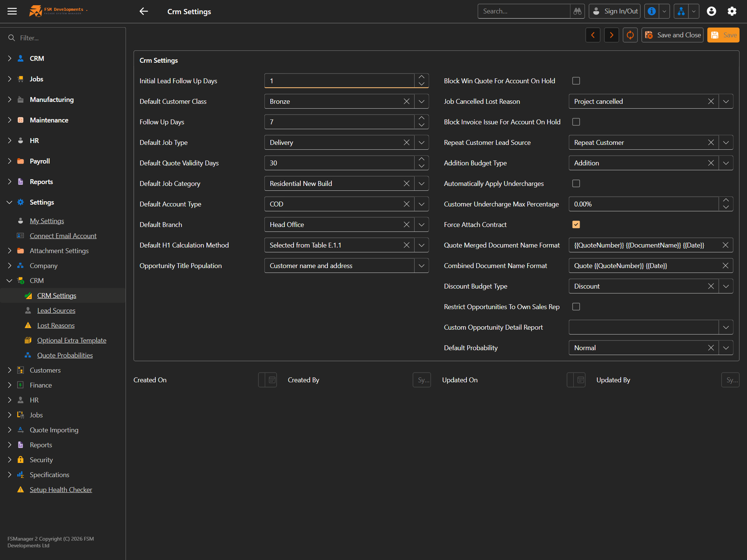Open Addition Budget Type dropdown
747x560 pixels.
click(726, 163)
